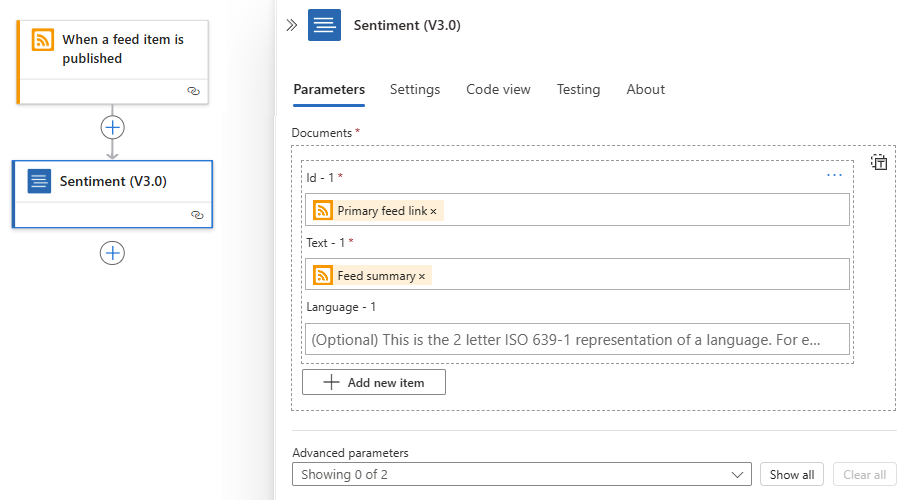Select the Sentiment (V3.0) card on the canvas
Screen dimensions: 900x500
112,194
